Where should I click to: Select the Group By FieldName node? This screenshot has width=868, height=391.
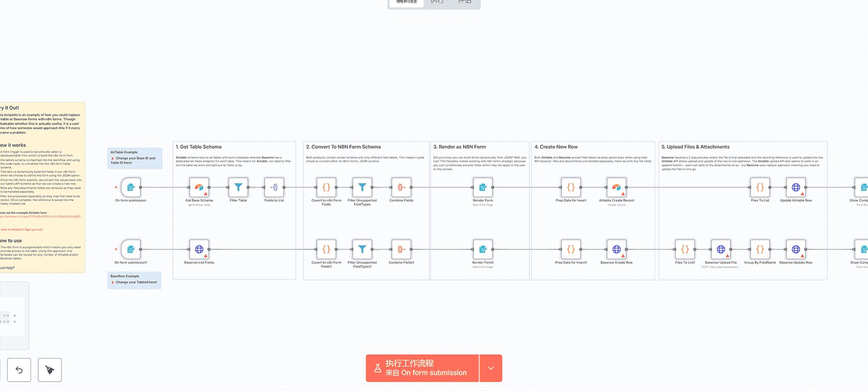[760, 250]
